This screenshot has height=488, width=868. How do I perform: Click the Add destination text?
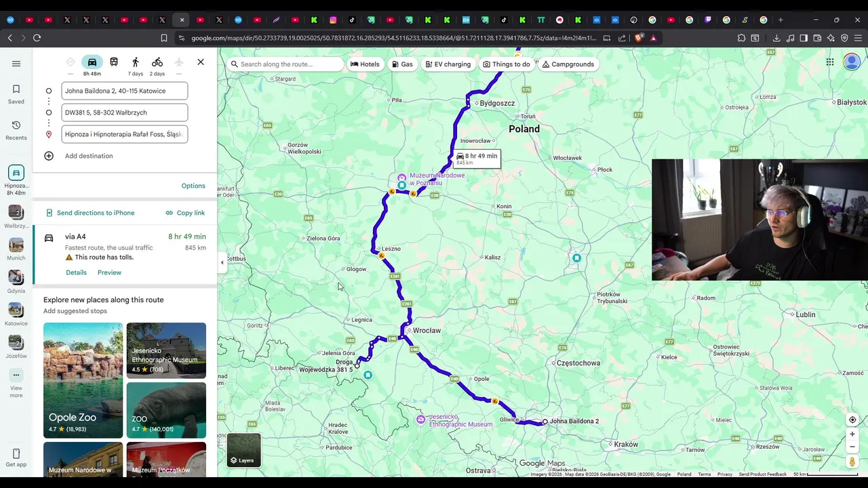(89, 156)
